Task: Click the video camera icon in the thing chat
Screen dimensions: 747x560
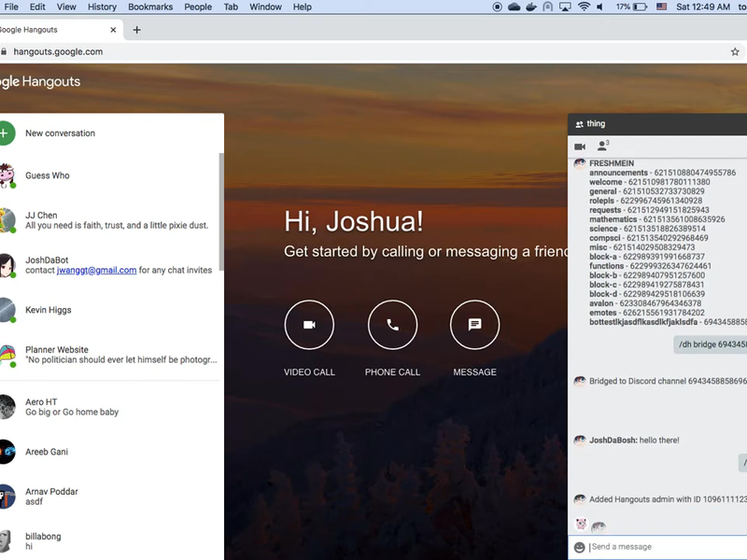Action: point(580,147)
